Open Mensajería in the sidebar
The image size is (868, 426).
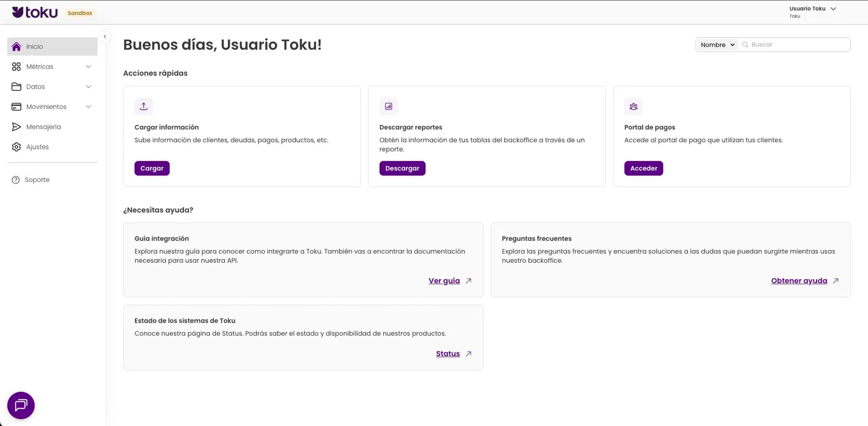(52, 127)
